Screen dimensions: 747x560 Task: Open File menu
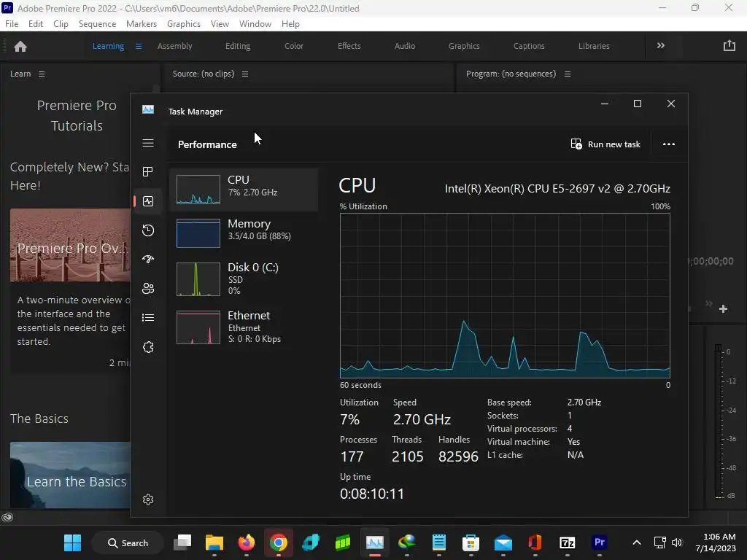click(x=12, y=24)
